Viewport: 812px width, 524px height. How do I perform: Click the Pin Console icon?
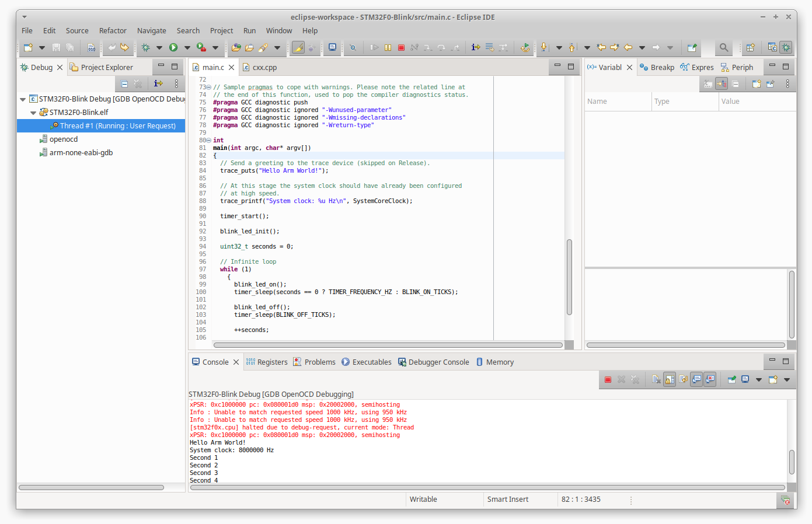click(731, 379)
